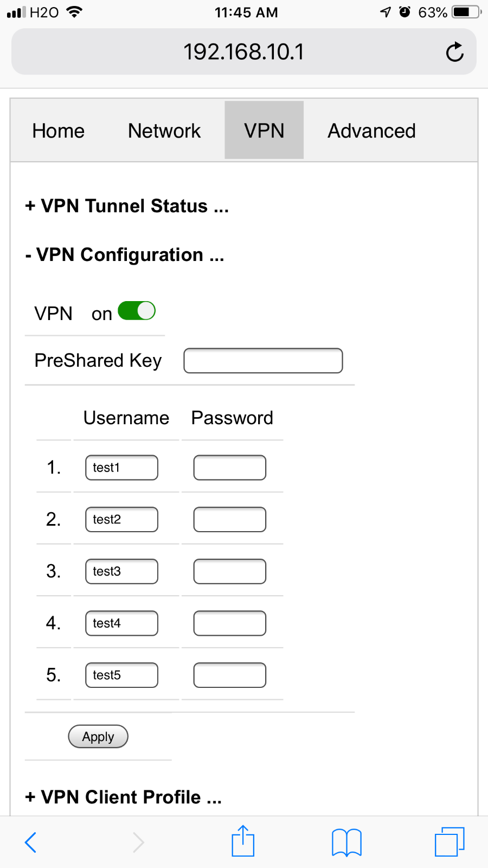Open the Advanced tab
This screenshot has height=868, width=488.
[x=371, y=131]
